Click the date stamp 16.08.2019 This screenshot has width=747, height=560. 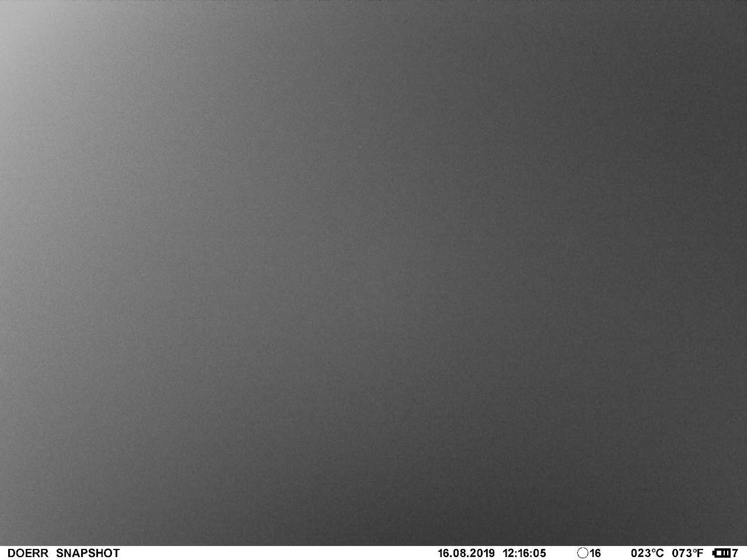click(x=466, y=553)
